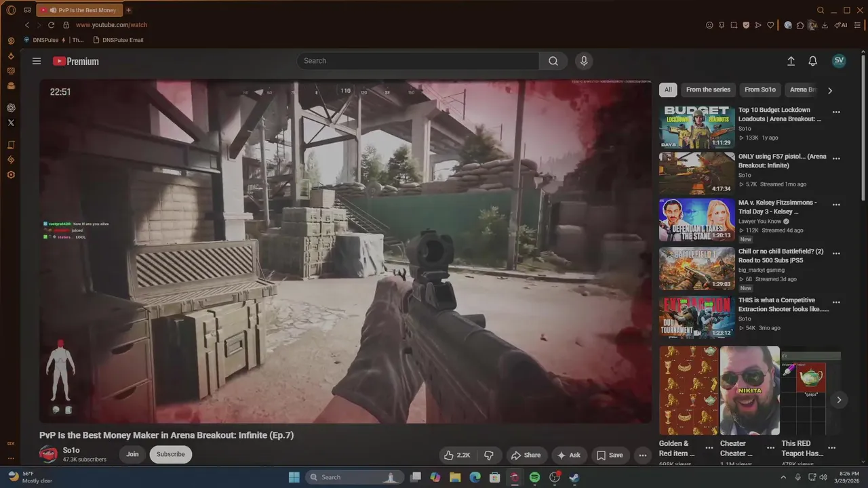
Task: Select From the series filter chip
Action: tap(708, 89)
